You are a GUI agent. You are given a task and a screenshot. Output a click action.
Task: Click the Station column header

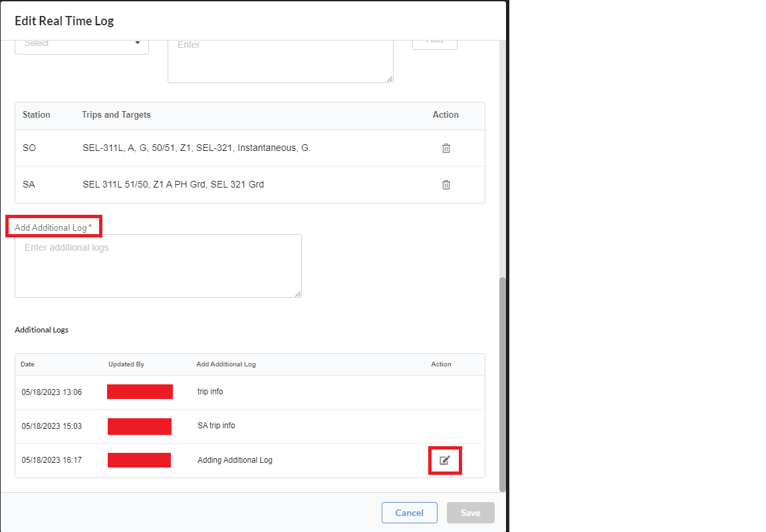(x=37, y=115)
